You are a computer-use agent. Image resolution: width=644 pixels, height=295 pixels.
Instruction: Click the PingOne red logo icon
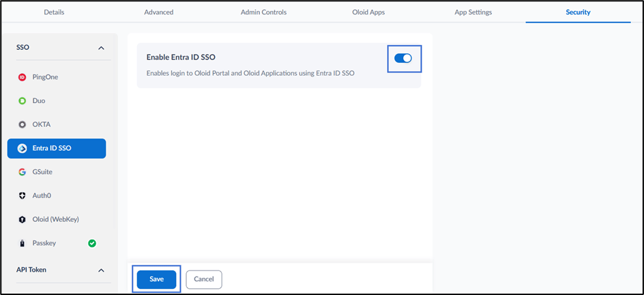pos(23,77)
